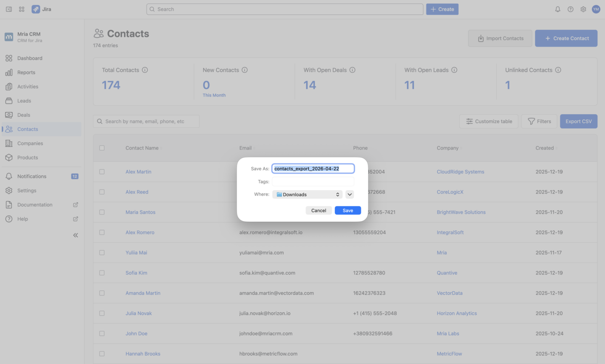The height and width of the screenshot is (364, 605).
Task: Open the Products section icon
Action: 9,157
